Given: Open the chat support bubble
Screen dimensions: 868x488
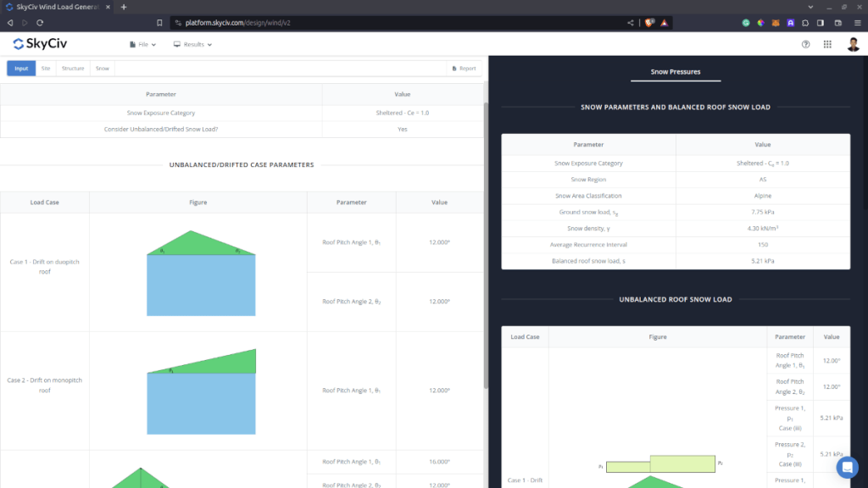Looking at the screenshot, I should 847,467.
